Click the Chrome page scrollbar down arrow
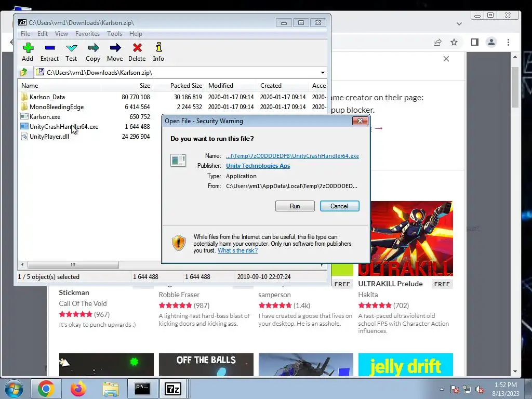The height and width of the screenshot is (399, 532). coord(515,371)
